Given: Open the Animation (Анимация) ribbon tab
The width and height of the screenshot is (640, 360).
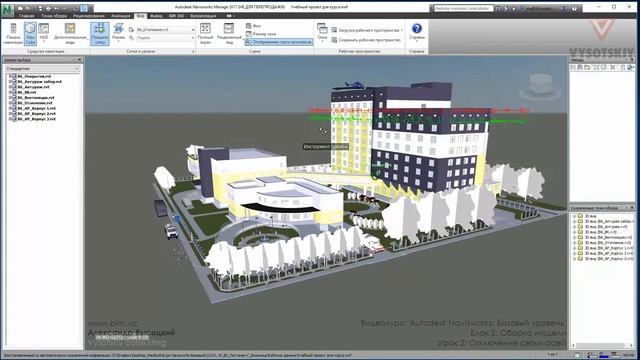Looking at the screenshot, I should pyautogui.click(x=120, y=16).
